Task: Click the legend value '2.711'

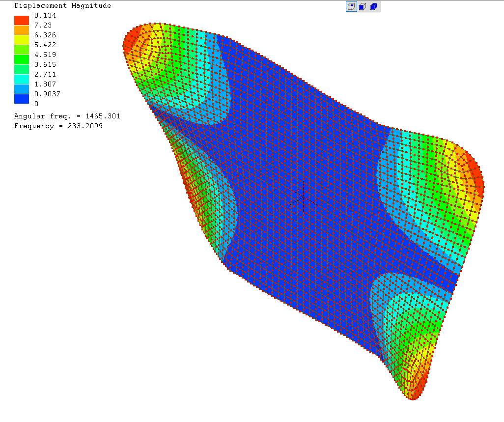Action: point(45,74)
